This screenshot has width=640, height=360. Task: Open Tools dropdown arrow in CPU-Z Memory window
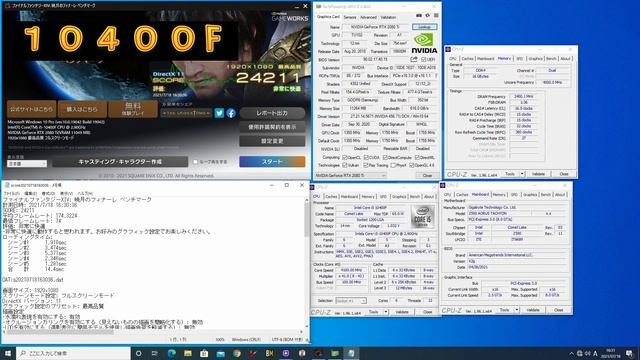(x=522, y=174)
